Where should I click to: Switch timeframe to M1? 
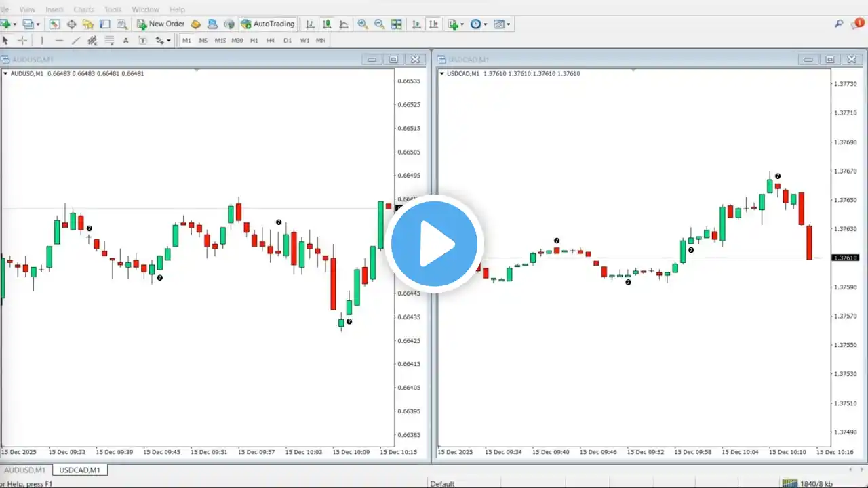point(186,41)
